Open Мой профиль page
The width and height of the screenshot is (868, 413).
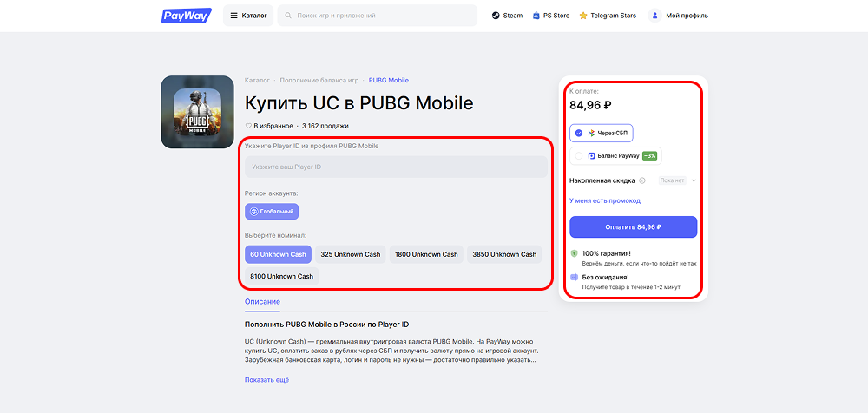pyautogui.click(x=679, y=16)
